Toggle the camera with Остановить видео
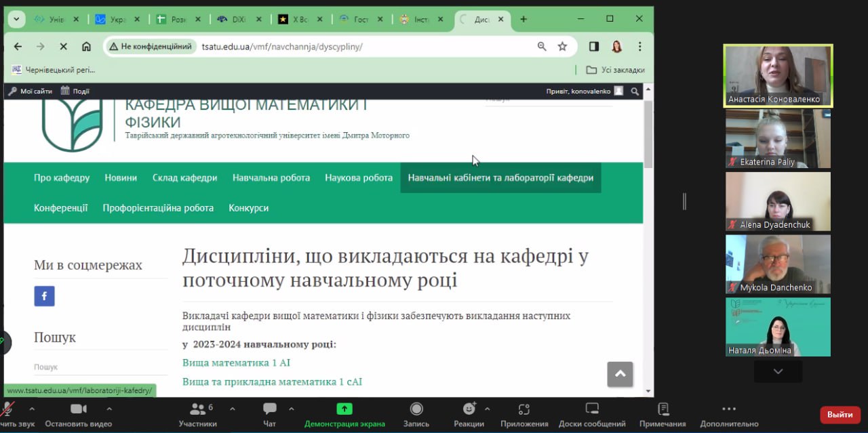 pos(79,409)
